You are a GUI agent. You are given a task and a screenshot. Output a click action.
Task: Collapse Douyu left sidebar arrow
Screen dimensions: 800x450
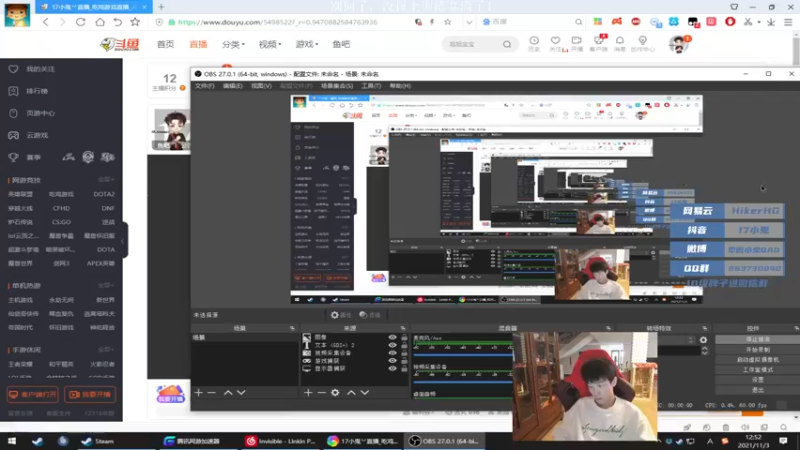tap(123, 240)
